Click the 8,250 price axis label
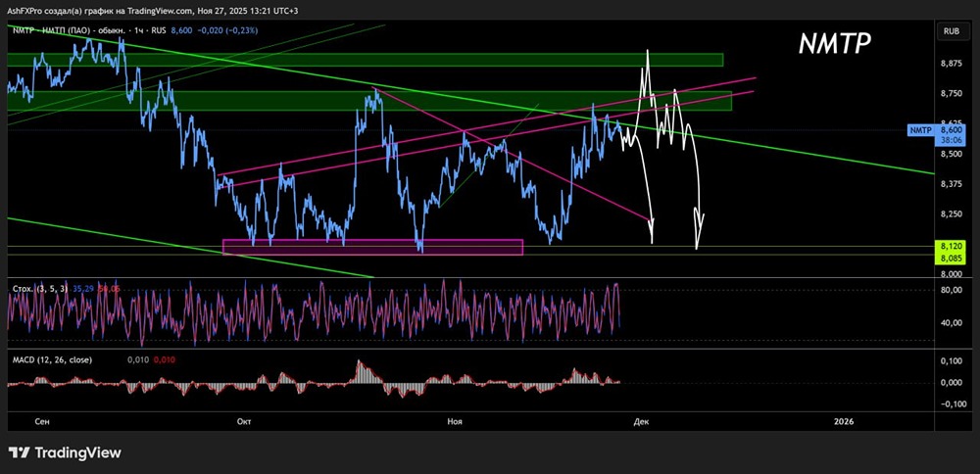980x474 pixels. (x=951, y=214)
